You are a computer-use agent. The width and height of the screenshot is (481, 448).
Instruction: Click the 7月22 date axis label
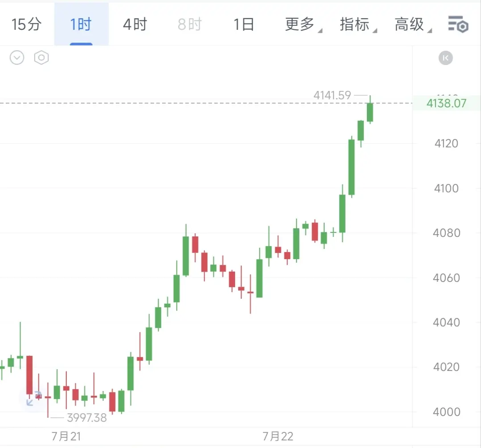click(277, 436)
